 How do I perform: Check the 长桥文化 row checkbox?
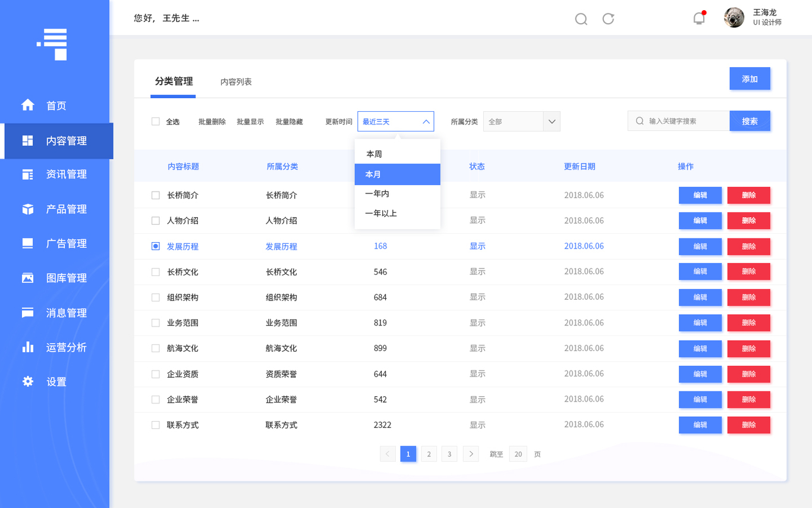156,272
